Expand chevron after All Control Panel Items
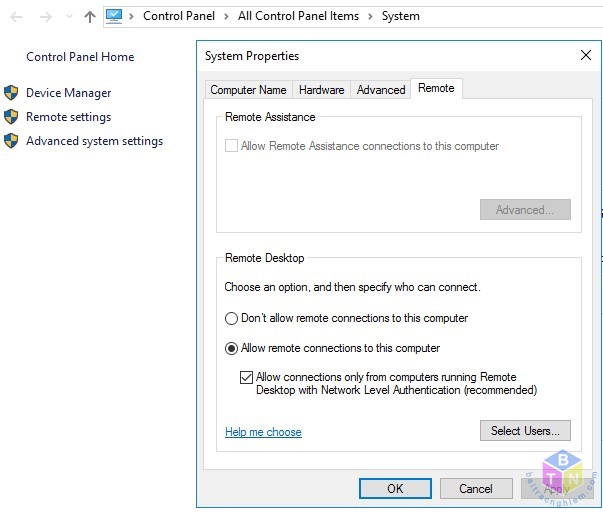 (370, 17)
